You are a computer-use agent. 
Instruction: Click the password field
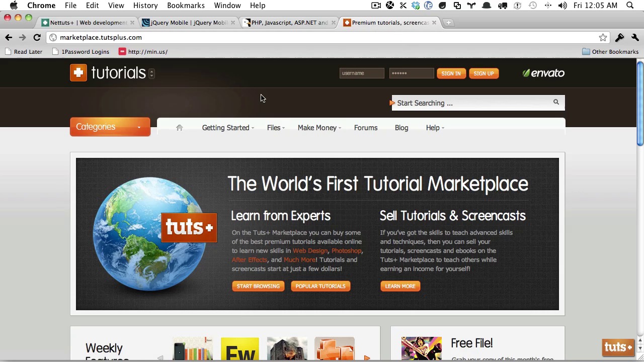(x=411, y=73)
